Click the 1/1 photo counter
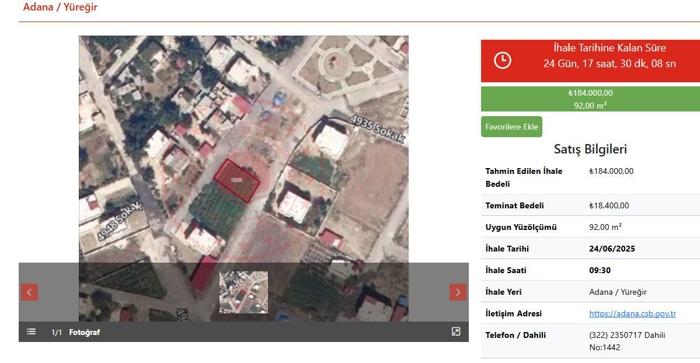The height and width of the screenshot is (363, 700). (56, 332)
